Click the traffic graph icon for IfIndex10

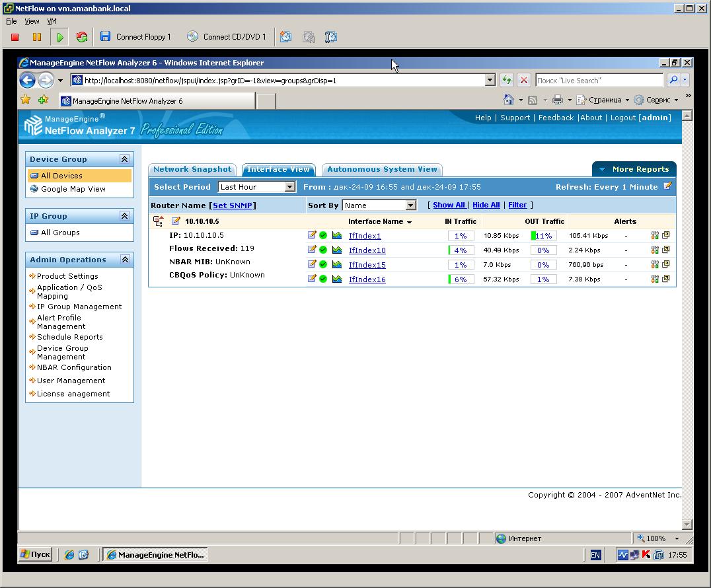tap(337, 250)
